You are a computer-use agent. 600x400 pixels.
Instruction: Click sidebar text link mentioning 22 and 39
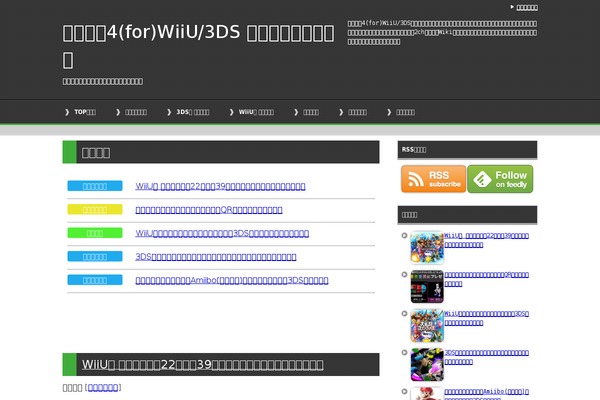tap(486, 240)
